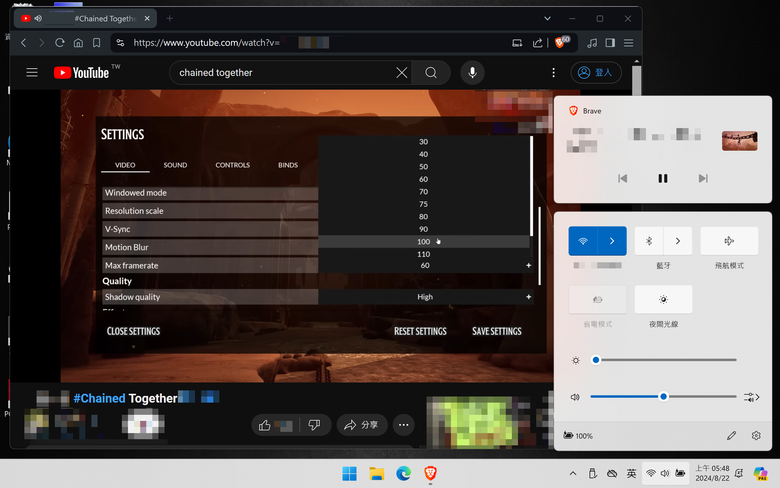Enable airplane mode tile
Viewport: 780px width, 488px height.
tap(729, 241)
